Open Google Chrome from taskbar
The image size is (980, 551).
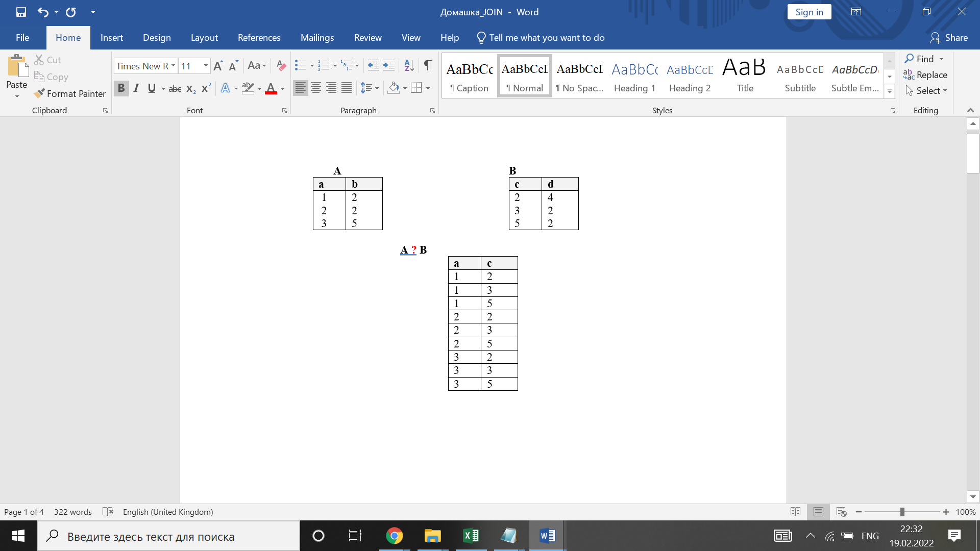pos(394,536)
